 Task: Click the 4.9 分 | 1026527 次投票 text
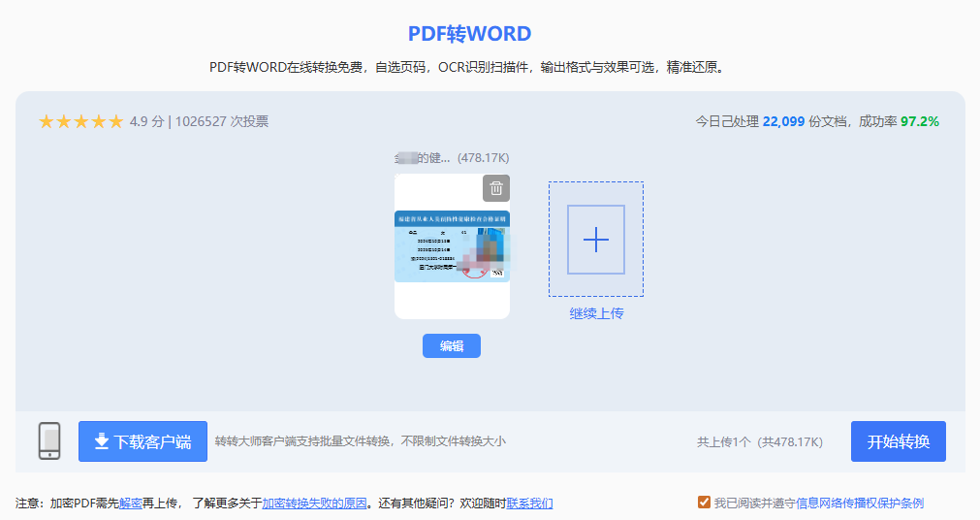pos(199,121)
